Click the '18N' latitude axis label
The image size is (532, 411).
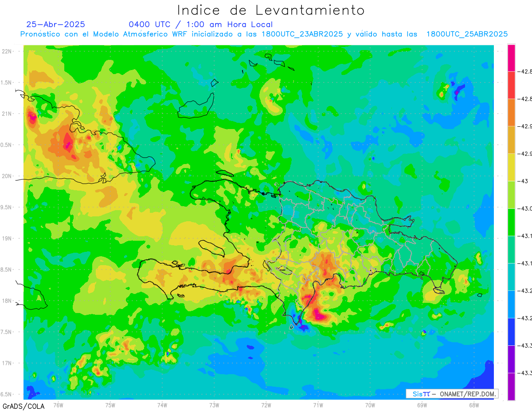[x=8, y=301]
